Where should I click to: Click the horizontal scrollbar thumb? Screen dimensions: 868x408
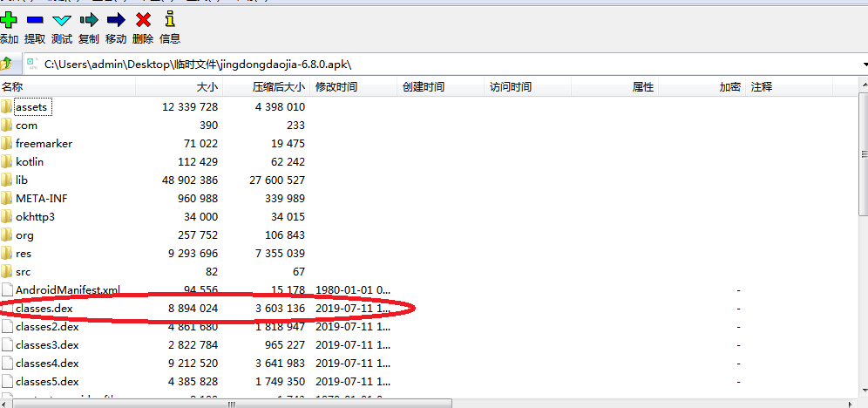[x=232, y=404]
